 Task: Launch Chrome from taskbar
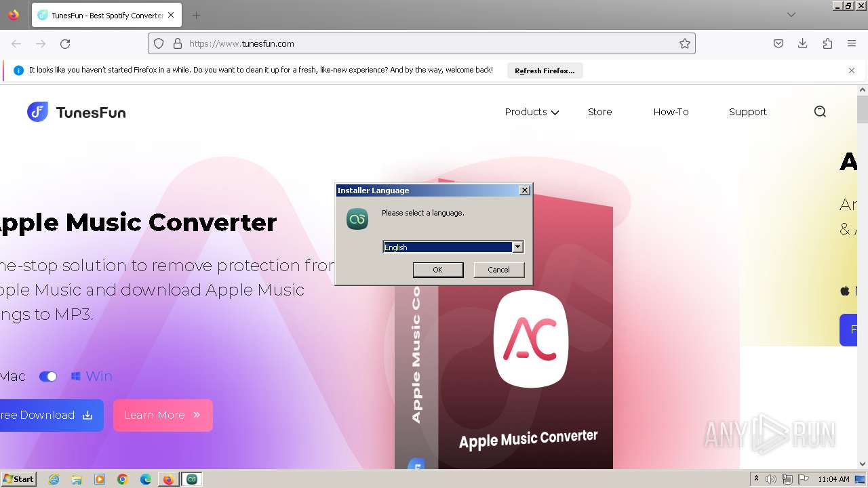pos(123,479)
